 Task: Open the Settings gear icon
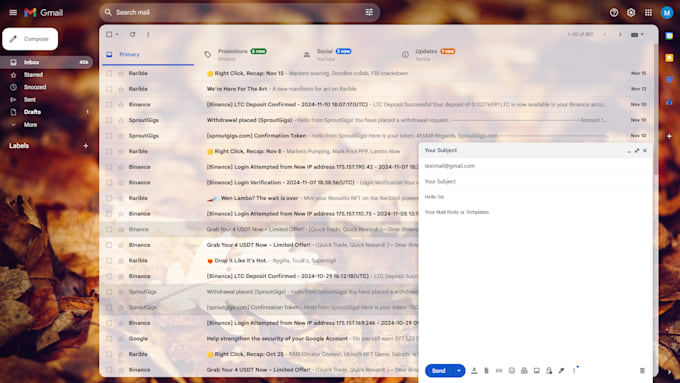[631, 13]
